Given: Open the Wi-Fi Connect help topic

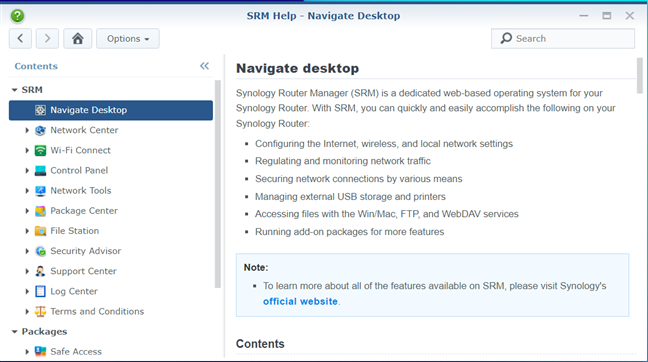Looking at the screenshot, I should [81, 150].
